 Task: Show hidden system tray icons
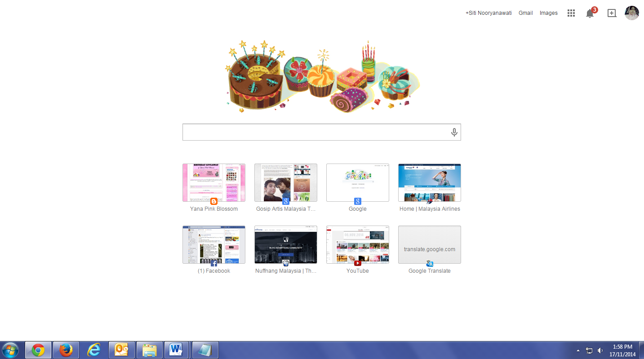[x=578, y=350]
